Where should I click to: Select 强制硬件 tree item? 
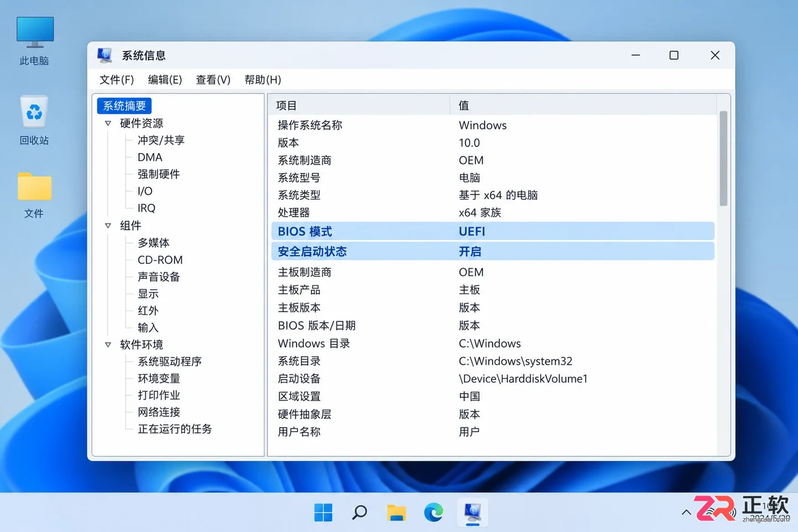point(159,174)
